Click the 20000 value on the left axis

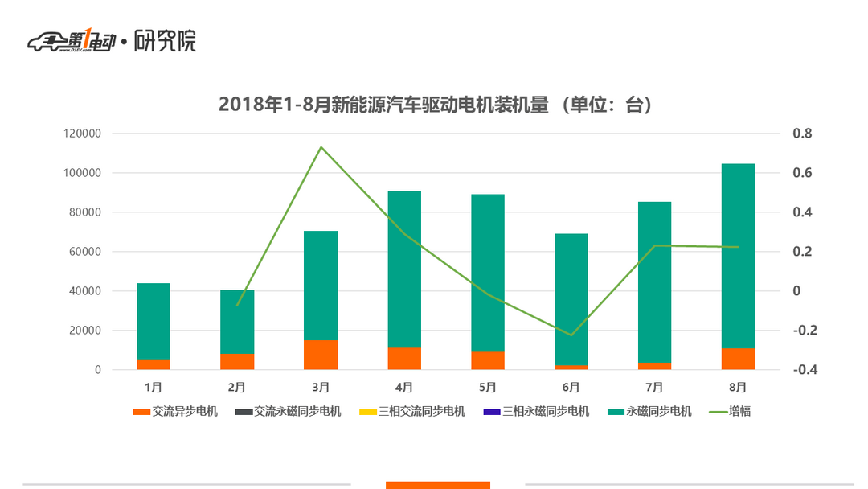(86, 330)
